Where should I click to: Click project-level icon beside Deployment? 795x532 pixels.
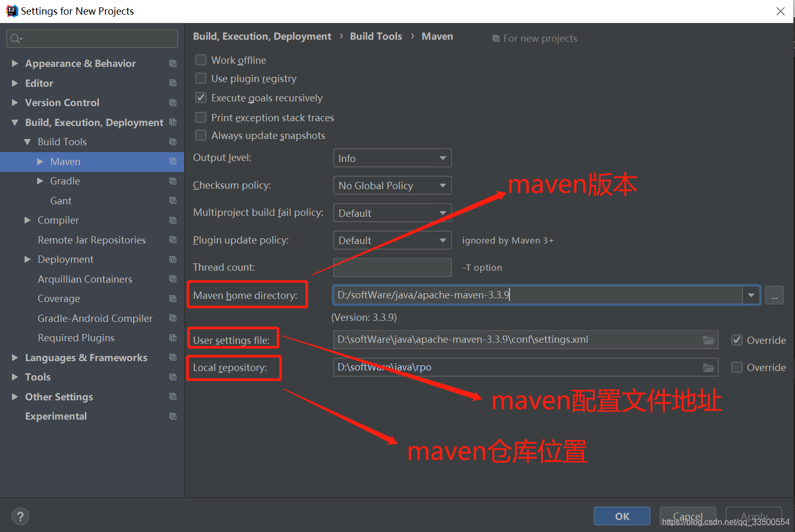pyautogui.click(x=173, y=260)
